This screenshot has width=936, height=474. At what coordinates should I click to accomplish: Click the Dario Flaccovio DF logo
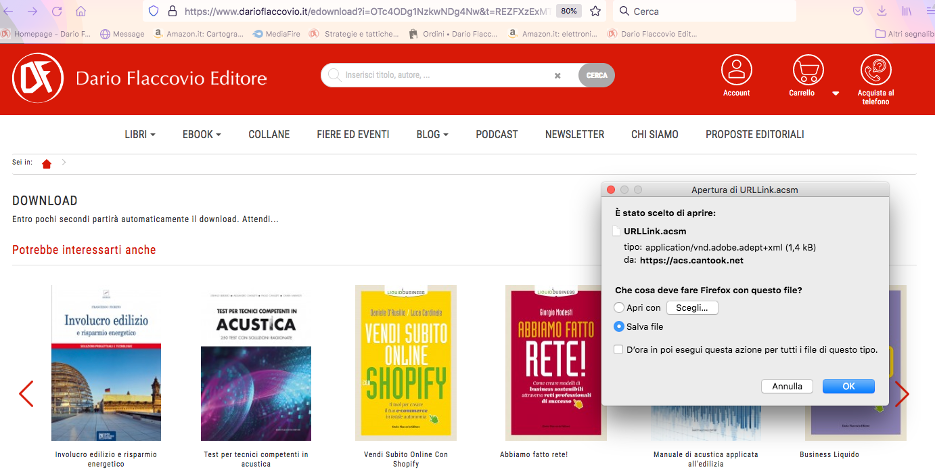(38, 78)
